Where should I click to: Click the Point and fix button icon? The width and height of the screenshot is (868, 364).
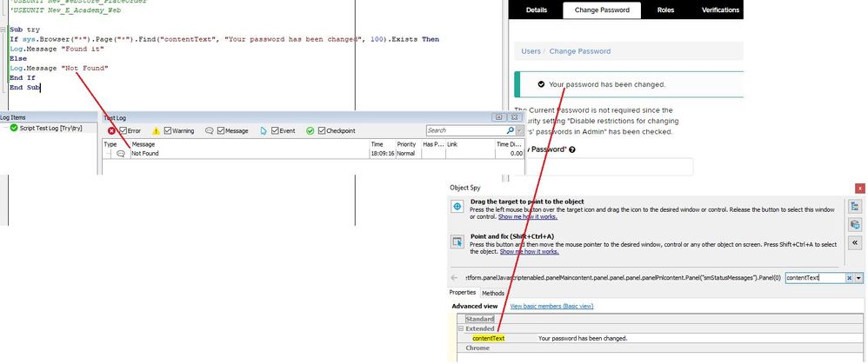(457, 242)
